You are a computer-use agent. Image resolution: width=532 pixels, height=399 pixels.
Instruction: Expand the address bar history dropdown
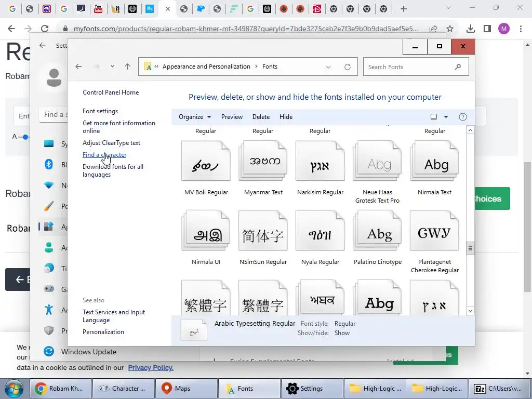[328, 67]
